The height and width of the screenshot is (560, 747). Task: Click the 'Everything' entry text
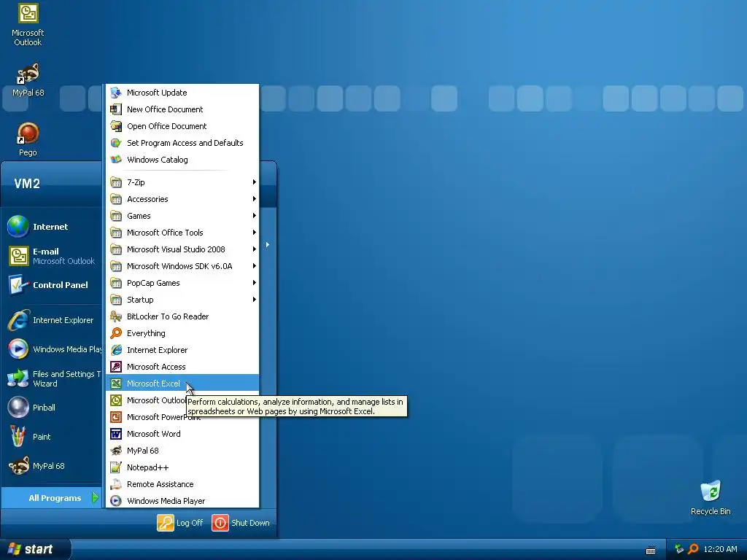[x=146, y=333]
